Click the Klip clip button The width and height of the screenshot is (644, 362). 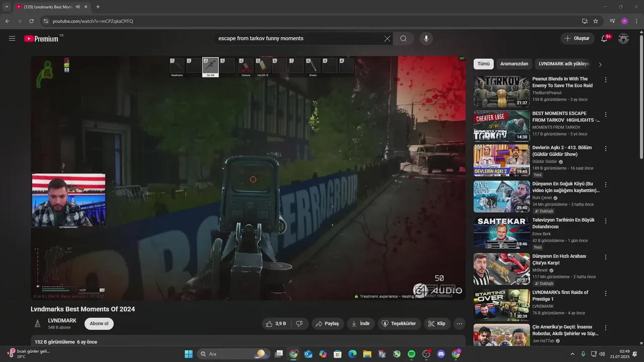pos(437,324)
